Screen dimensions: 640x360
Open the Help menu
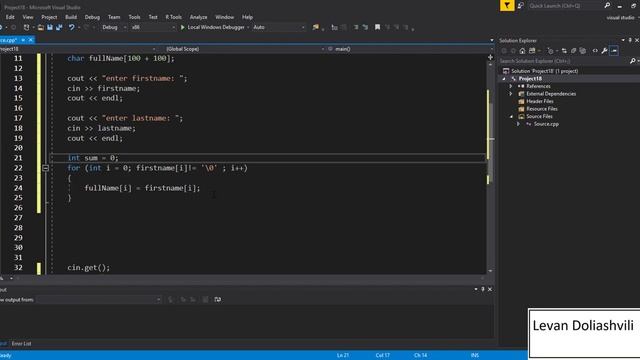[x=247, y=17]
